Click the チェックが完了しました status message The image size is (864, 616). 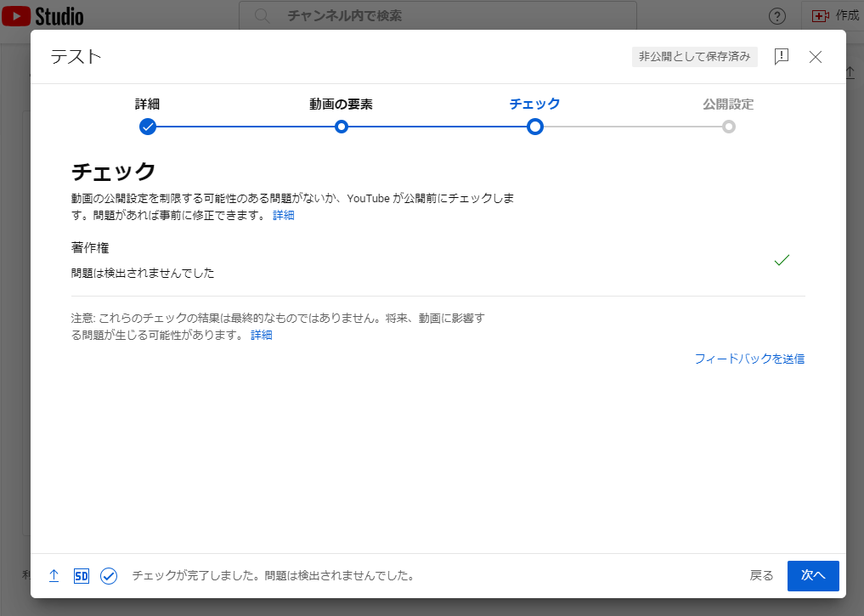(x=273, y=576)
